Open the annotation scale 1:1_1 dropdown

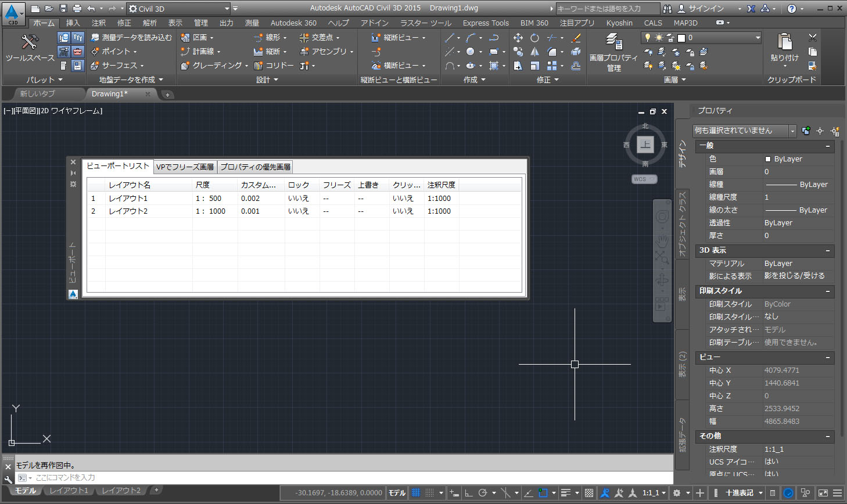coord(654,493)
